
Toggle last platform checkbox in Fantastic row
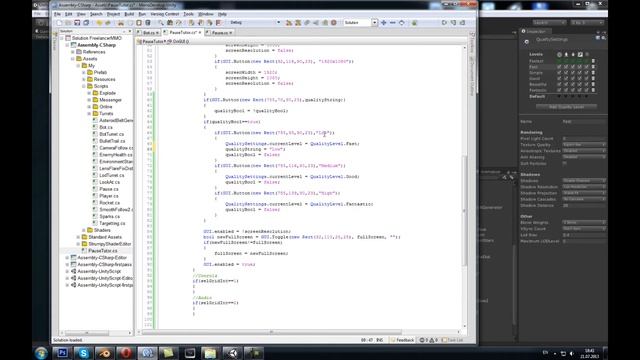(x=587, y=90)
